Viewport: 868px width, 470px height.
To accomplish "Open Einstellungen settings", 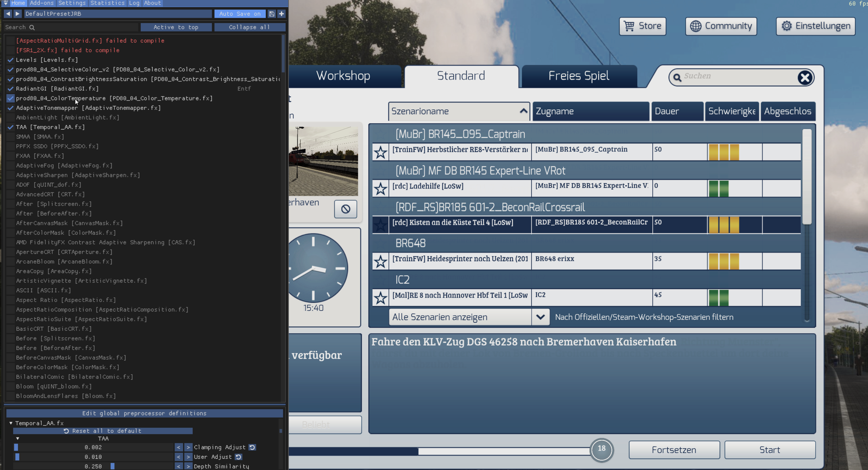I will (816, 26).
